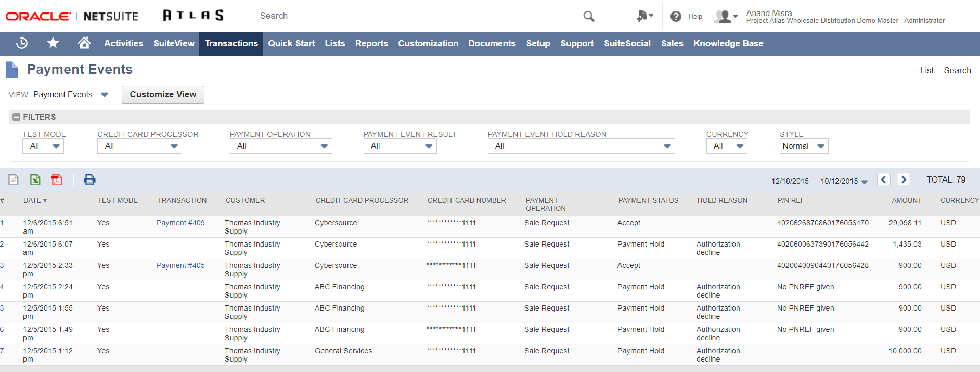Open the date range page selector

[820, 181]
